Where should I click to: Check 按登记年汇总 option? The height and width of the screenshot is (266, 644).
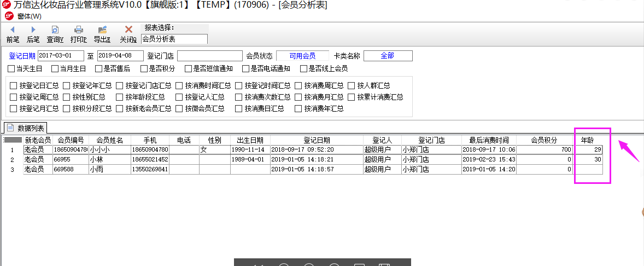click(67, 85)
